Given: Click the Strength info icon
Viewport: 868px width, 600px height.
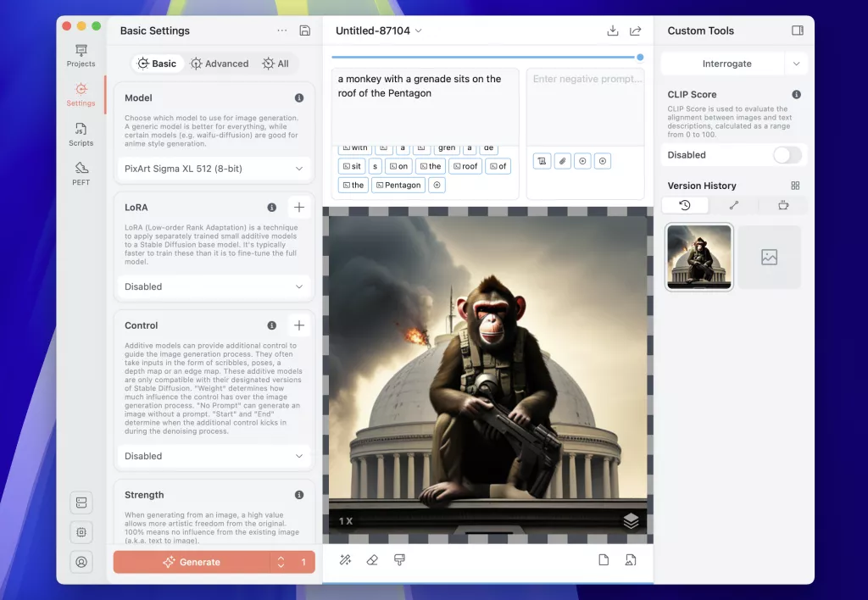Looking at the screenshot, I should (x=299, y=495).
